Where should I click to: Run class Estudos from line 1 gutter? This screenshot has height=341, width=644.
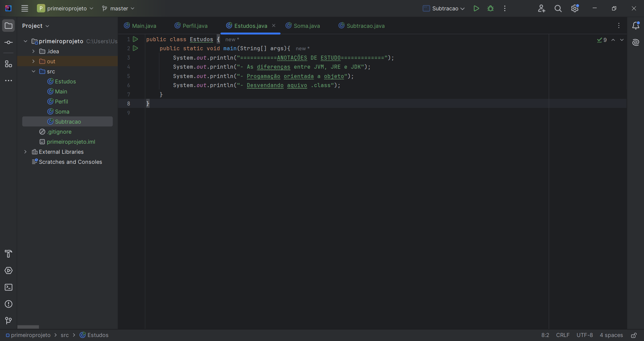[136, 39]
